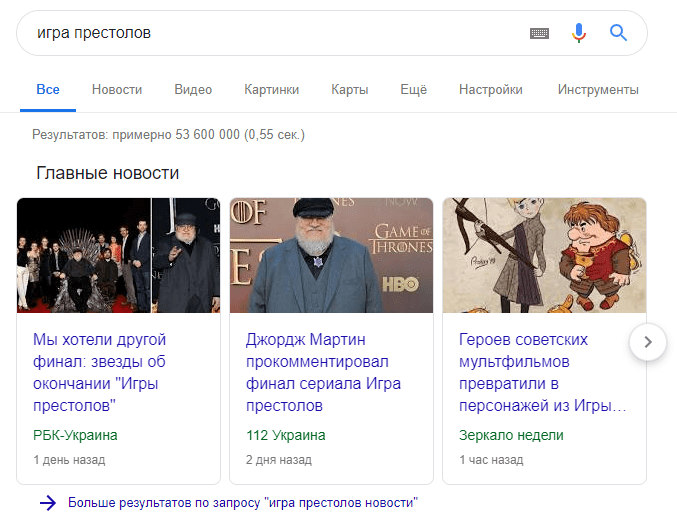Click the РБК-Украина source label
The image size is (677, 525).
coord(75,435)
